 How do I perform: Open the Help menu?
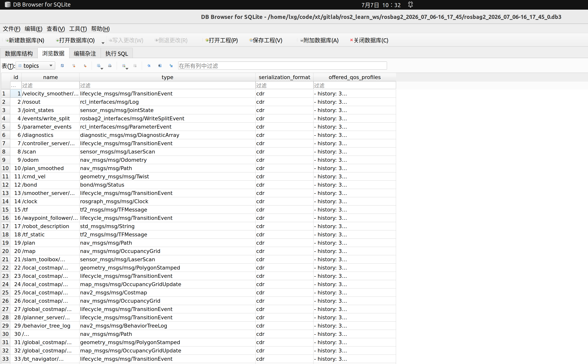(100, 29)
